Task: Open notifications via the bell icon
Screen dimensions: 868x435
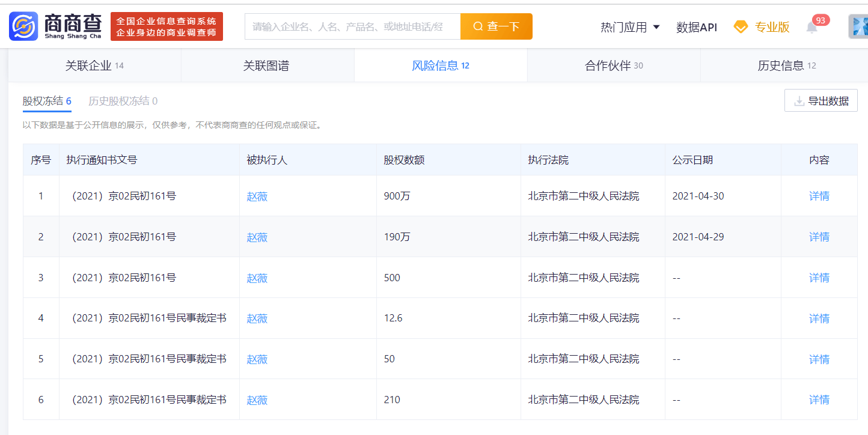Action: pyautogui.click(x=811, y=28)
